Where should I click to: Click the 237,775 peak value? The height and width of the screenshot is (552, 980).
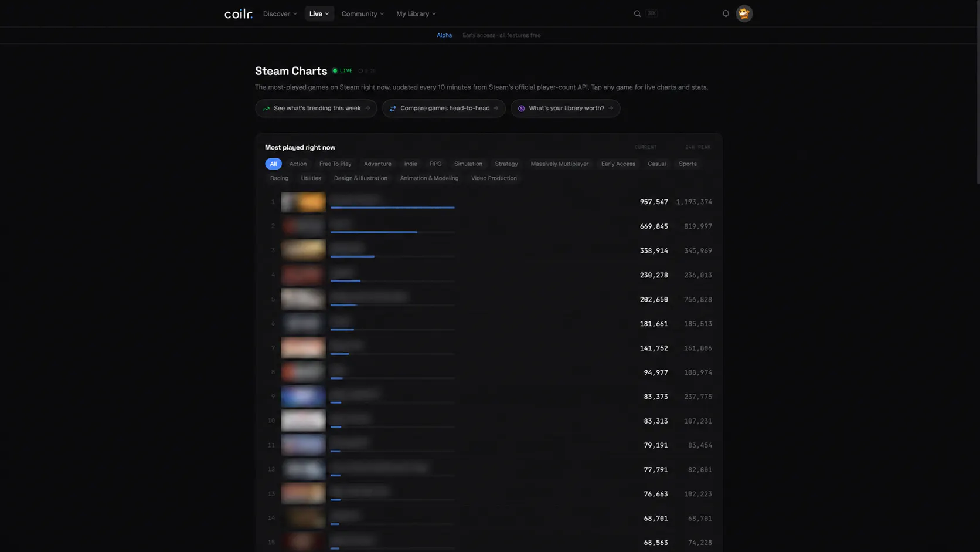click(698, 397)
